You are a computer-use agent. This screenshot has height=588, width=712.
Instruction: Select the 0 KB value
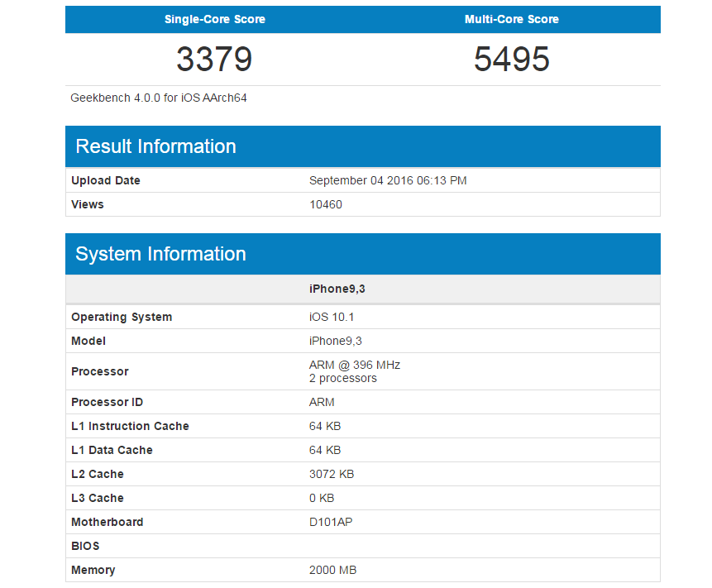click(322, 499)
